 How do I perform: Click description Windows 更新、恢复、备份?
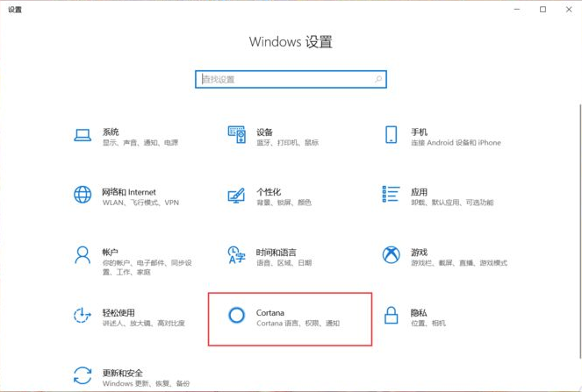pyautogui.click(x=146, y=383)
